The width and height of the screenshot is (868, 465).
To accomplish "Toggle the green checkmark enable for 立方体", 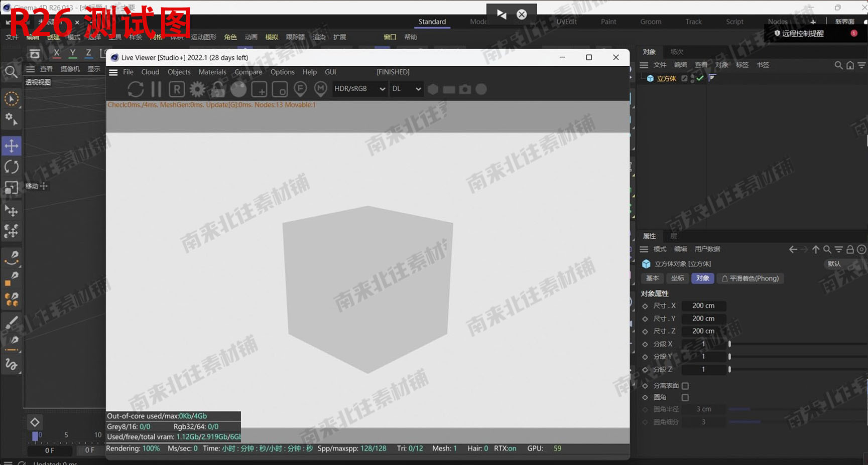I will pos(700,78).
